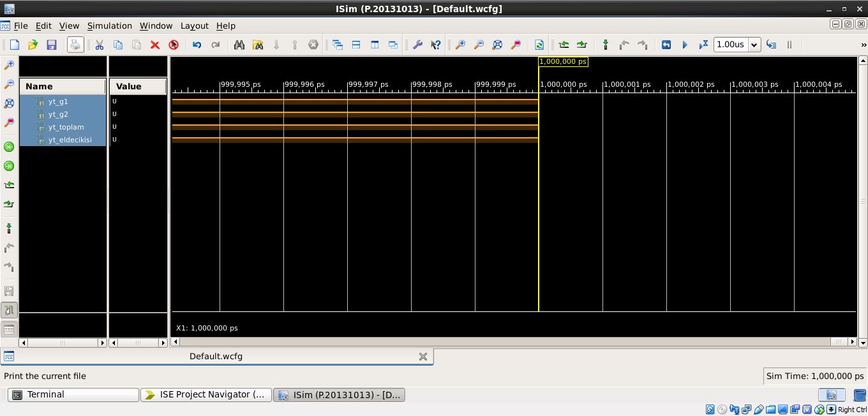The image size is (868, 416).
Task: Click the blue Undo arrow icon
Action: point(197,45)
